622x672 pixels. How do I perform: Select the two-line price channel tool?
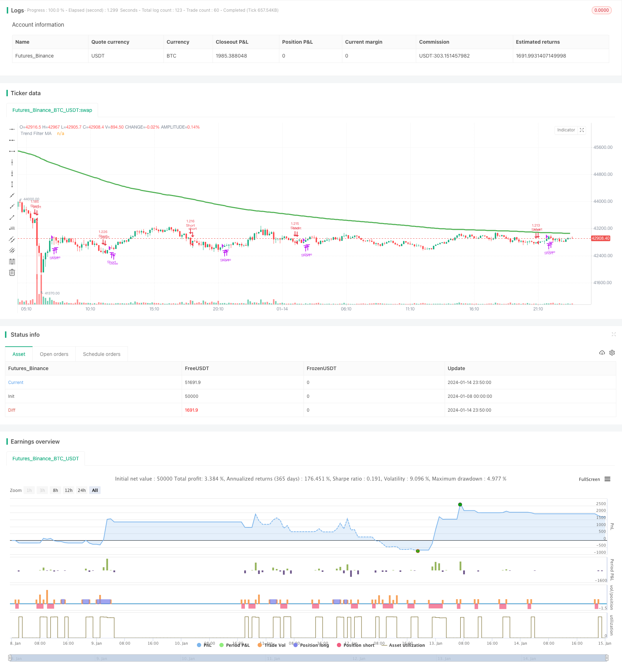point(12,239)
